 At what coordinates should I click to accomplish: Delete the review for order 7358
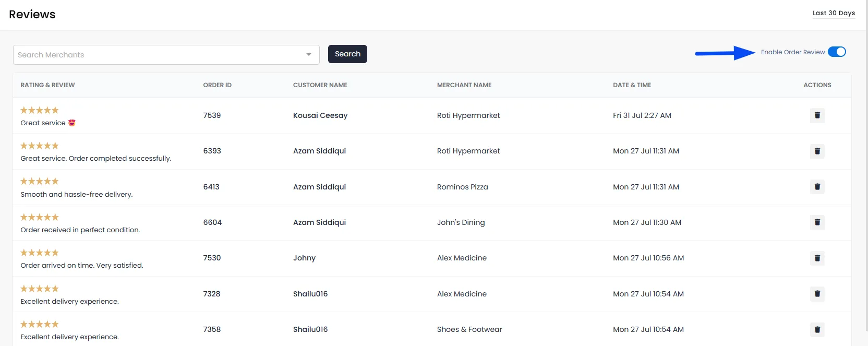click(x=817, y=329)
